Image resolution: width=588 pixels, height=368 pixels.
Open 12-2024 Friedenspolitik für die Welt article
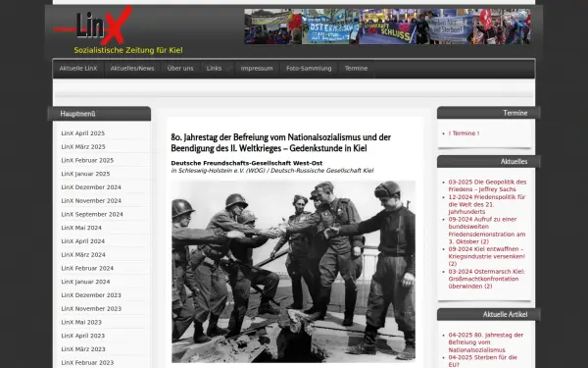click(x=487, y=204)
